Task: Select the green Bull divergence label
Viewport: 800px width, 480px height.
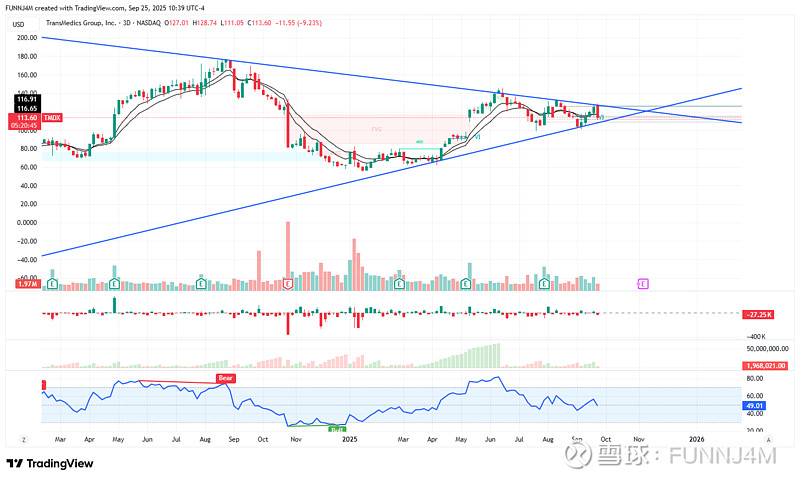Action: (x=337, y=430)
